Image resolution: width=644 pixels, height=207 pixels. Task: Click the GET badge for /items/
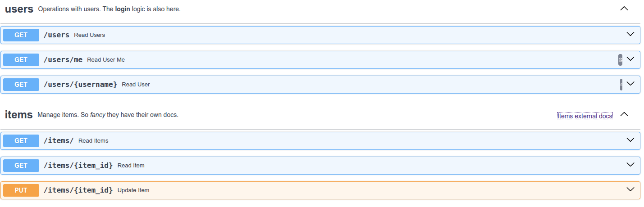21,141
